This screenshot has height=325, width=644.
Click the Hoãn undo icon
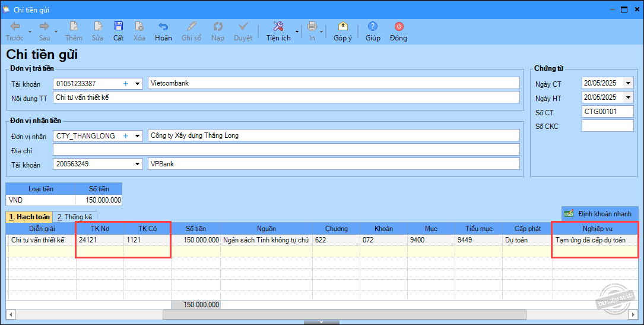pyautogui.click(x=163, y=27)
